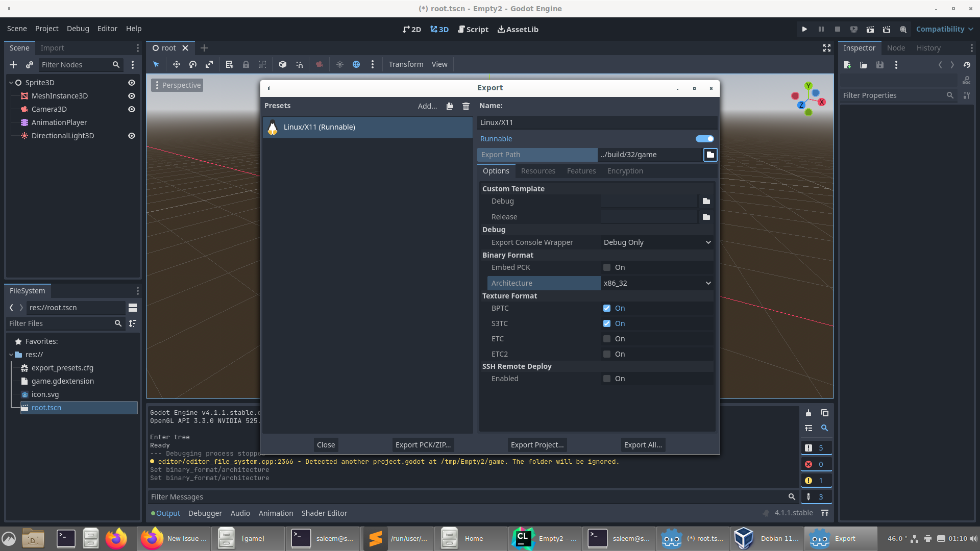Toggle the Runnable switch
The image size is (980, 551).
coord(704,139)
